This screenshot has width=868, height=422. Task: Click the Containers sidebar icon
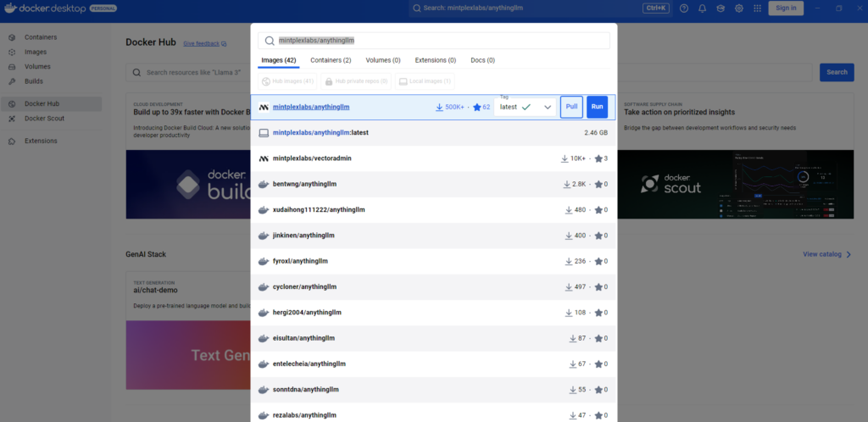[12, 37]
